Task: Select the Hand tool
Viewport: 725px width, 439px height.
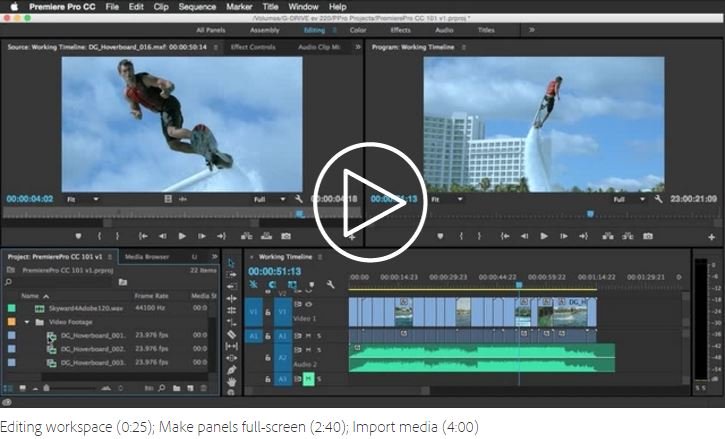Action: [231, 382]
